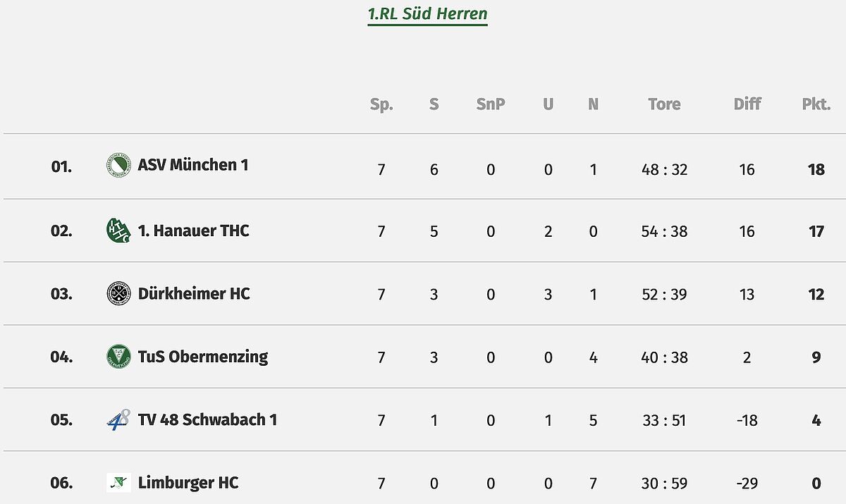The width and height of the screenshot is (846, 504).
Task: Select the Dürkheimer HC team name
Action: (194, 293)
